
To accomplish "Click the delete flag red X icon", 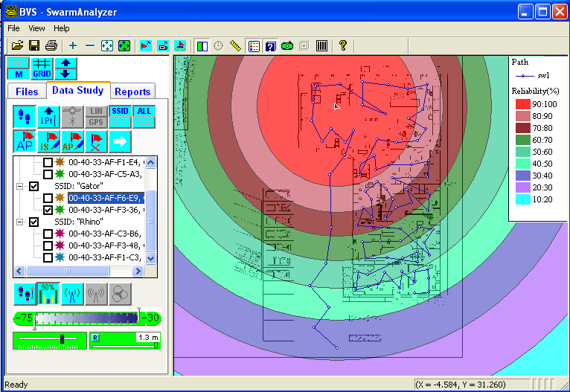I will [x=96, y=141].
